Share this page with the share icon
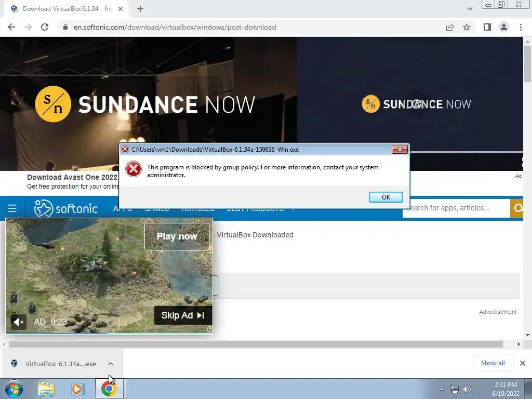This screenshot has height=399, width=532. point(450,27)
